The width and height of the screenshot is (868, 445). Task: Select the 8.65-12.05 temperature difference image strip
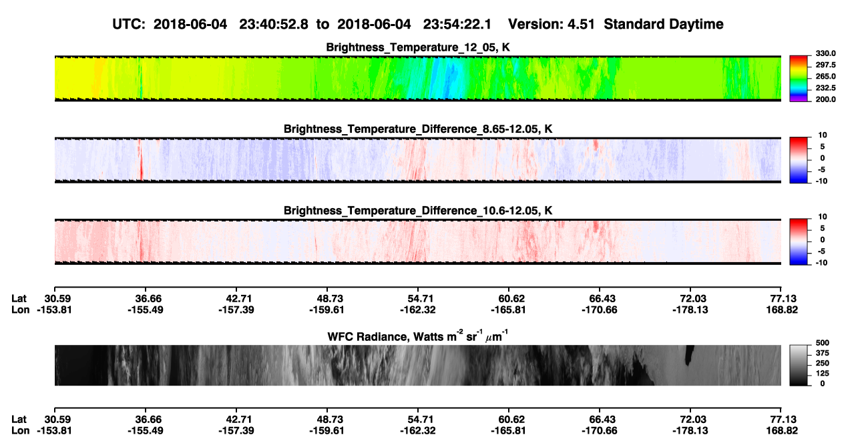click(417, 159)
